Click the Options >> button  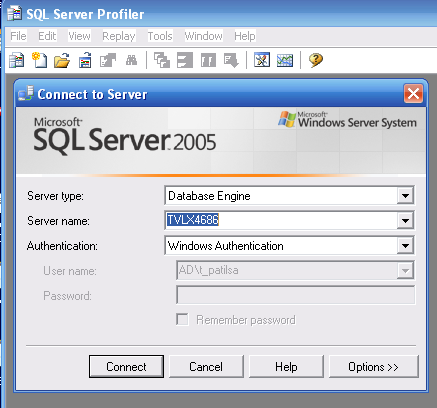[x=373, y=367]
